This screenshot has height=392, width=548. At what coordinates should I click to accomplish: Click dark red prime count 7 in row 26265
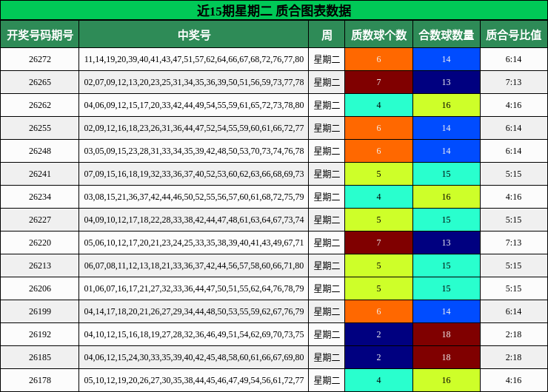click(378, 82)
